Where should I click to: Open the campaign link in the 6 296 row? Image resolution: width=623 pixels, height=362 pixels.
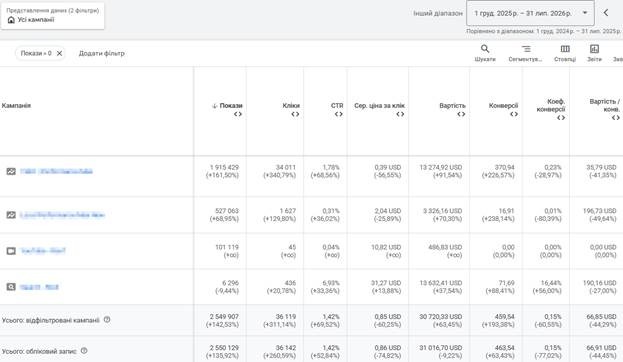39,287
